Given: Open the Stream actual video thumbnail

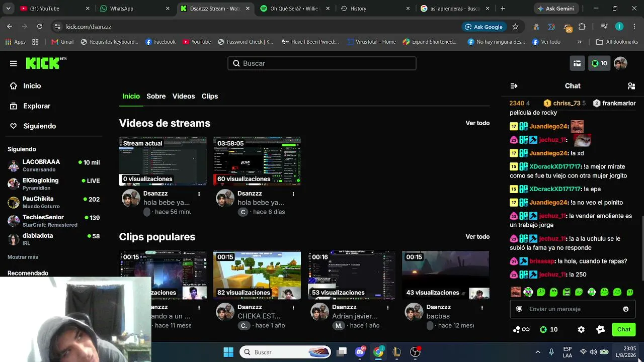Looking at the screenshot, I should coord(163,161).
